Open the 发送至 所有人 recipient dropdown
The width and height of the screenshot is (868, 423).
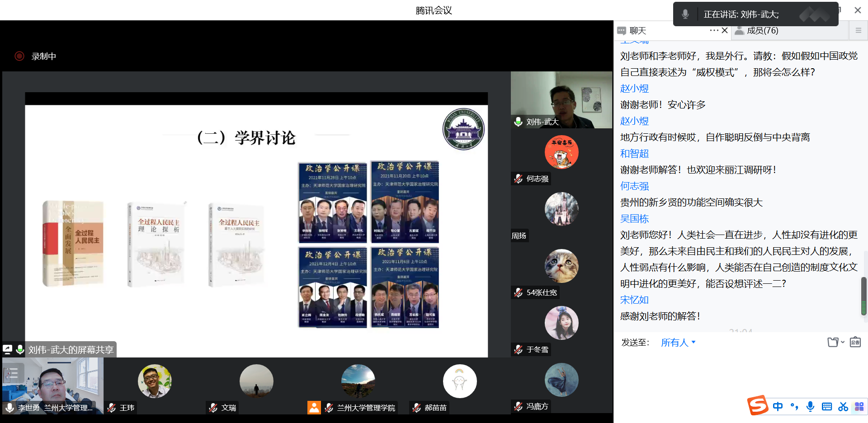(x=678, y=343)
